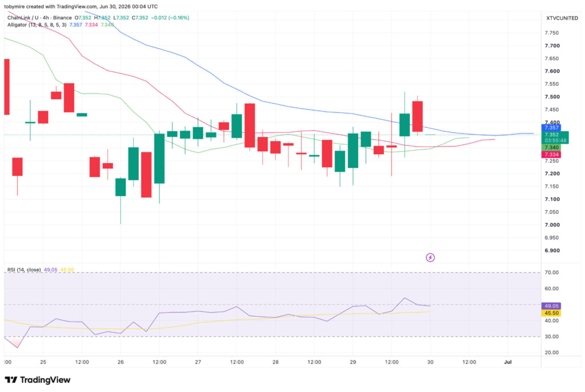Click the blue 7.357 value in the Alligator legend
The width and height of the screenshot is (585, 392).
pos(76,25)
